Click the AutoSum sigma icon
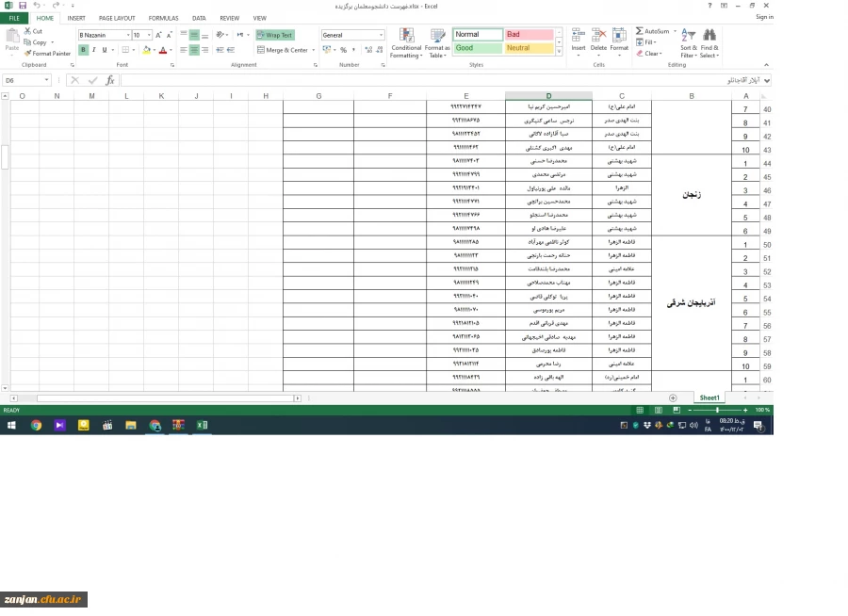Screen dimensions: 848x616 [x=640, y=31]
